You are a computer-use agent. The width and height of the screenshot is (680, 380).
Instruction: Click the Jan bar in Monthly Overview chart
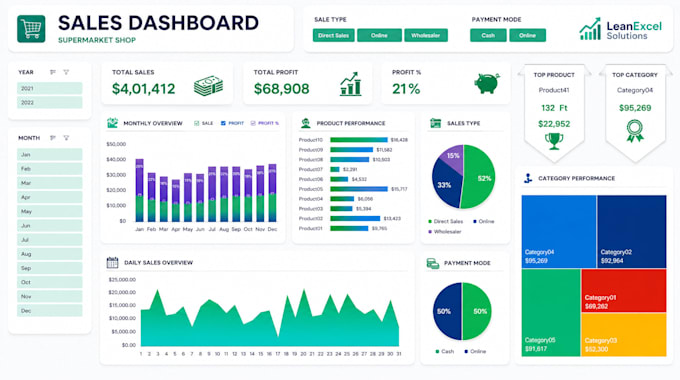click(139, 190)
